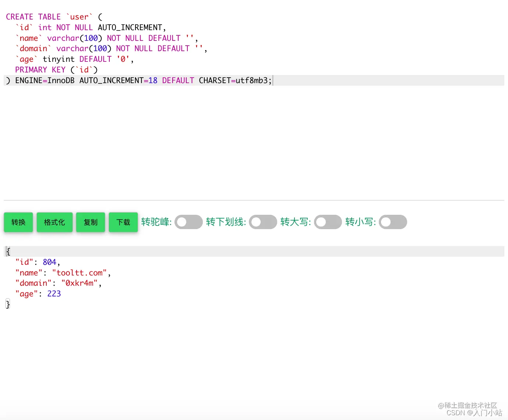The height and width of the screenshot is (420, 508).
Task: Click the 复制 copy button
Action: point(91,222)
